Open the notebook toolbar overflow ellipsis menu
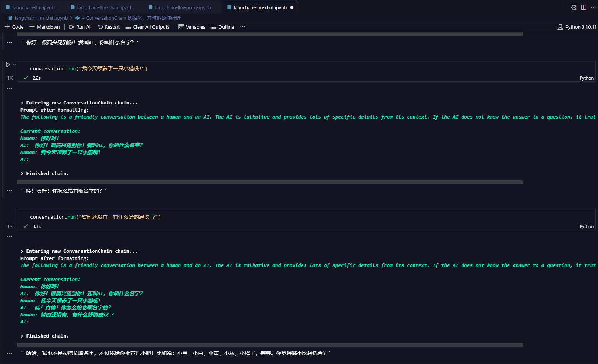 coord(242,27)
